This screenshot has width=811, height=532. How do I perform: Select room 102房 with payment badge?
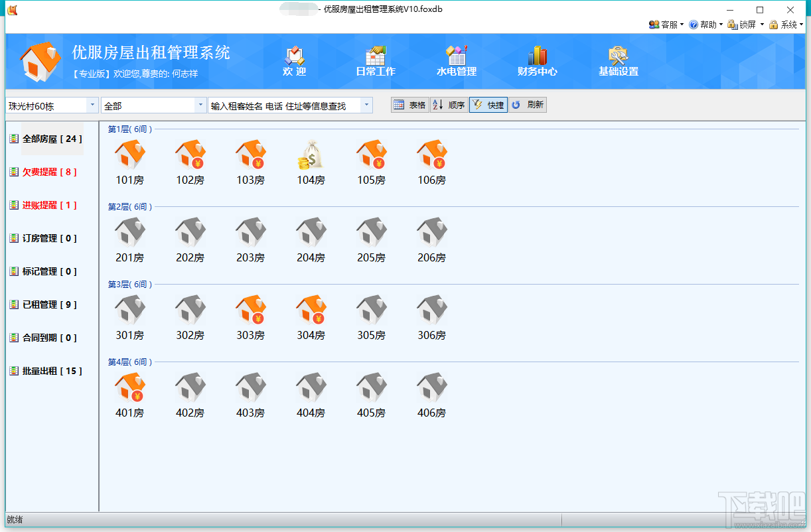pos(190,155)
